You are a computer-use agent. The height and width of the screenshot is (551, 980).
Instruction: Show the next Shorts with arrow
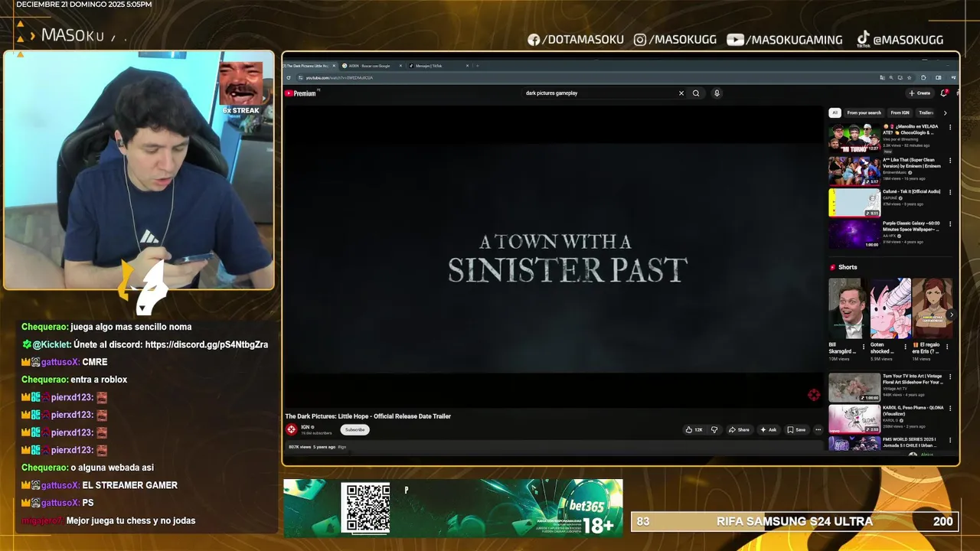coord(951,315)
